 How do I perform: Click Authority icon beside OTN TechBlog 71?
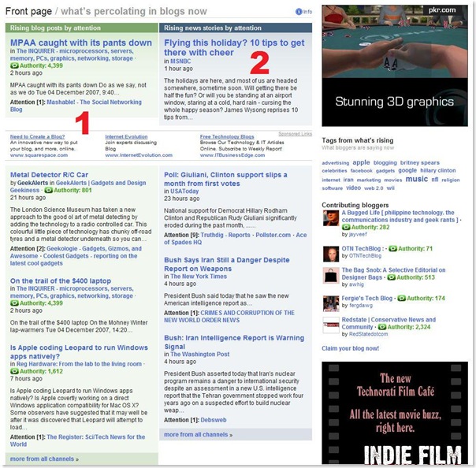point(392,248)
